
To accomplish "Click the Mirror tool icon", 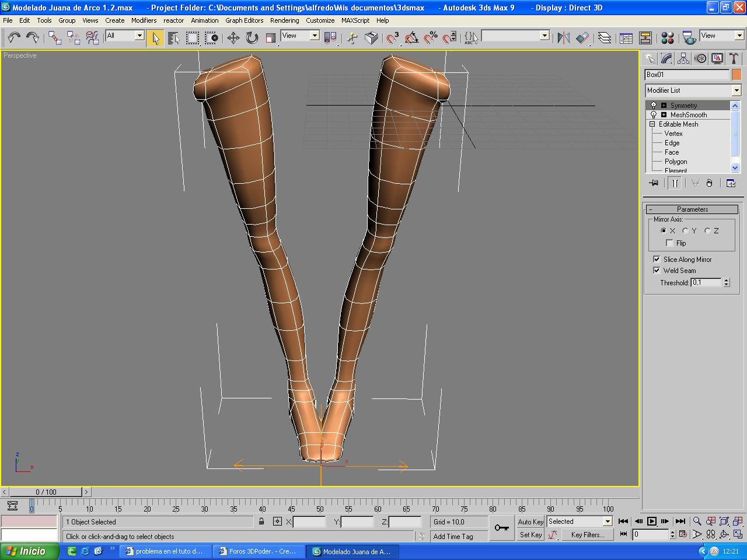I will [563, 38].
